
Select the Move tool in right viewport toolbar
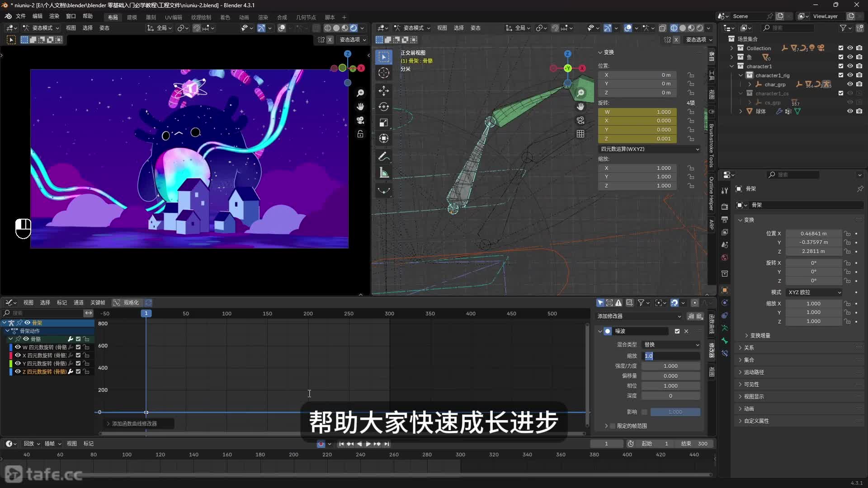pos(383,91)
